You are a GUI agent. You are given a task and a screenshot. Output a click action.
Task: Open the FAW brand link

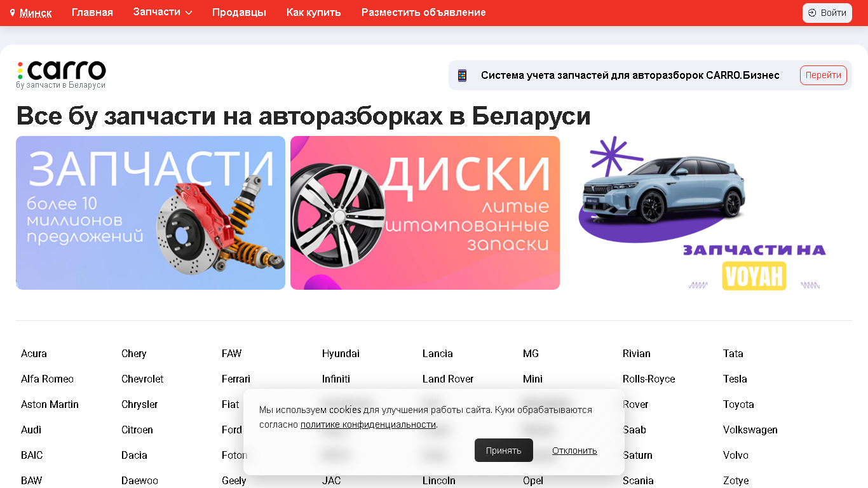click(231, 353)
